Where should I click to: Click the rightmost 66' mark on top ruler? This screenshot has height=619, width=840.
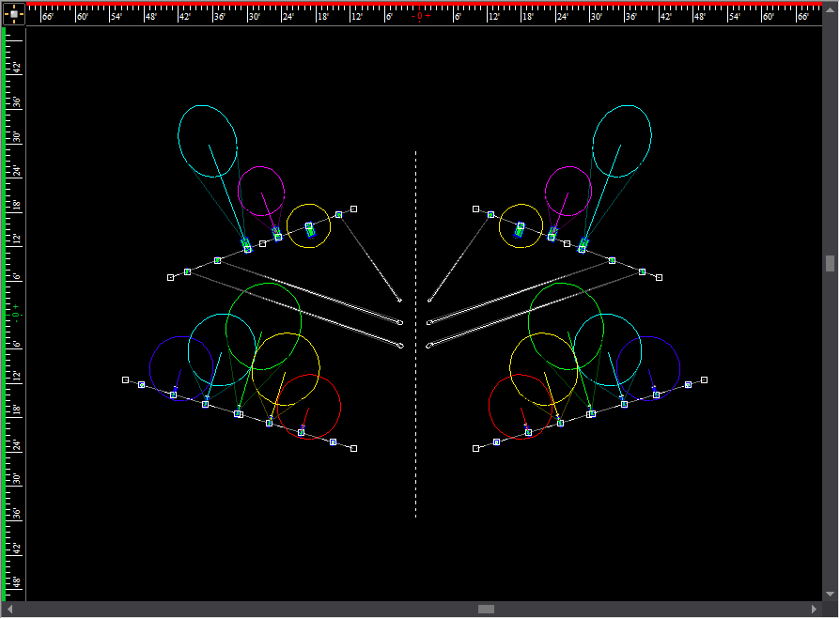803,16
